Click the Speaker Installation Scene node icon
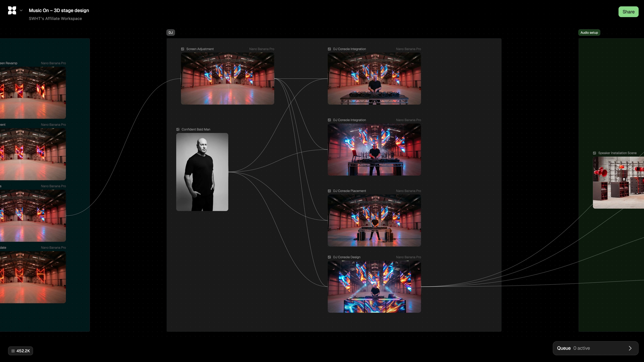644x362 pixels. 595,153
